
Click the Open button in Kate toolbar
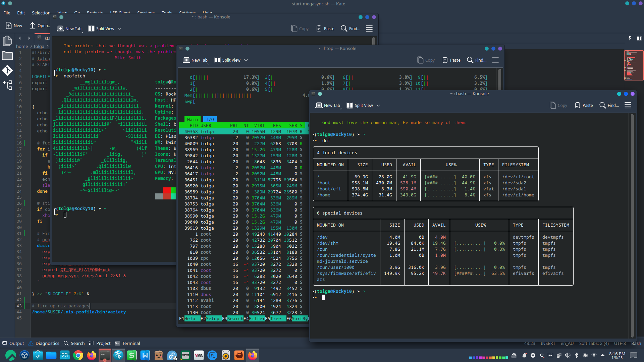pyautogui.click(x=40, y=25)
